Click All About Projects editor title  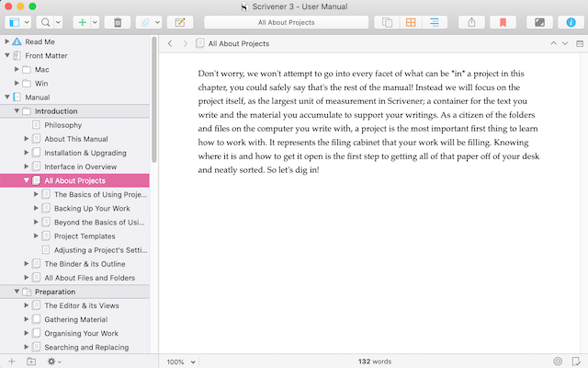click(x=239, y=43)
